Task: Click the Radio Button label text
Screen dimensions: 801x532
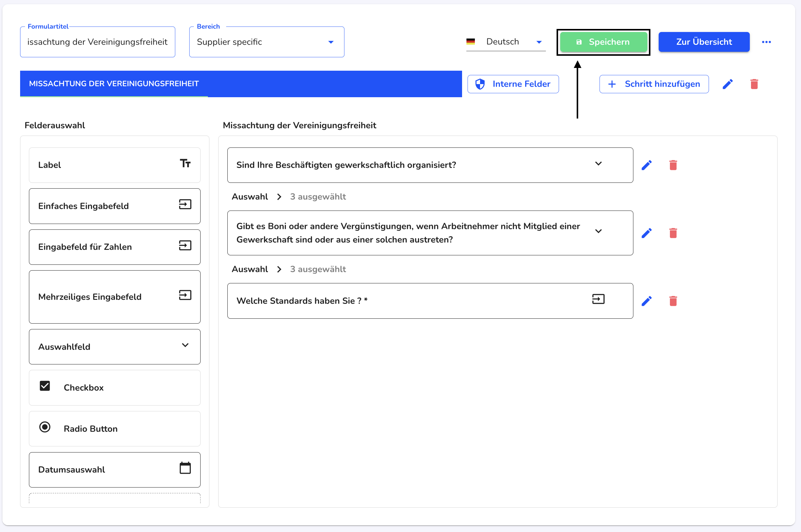Action: pyautogui.click(x=91, y=429)
